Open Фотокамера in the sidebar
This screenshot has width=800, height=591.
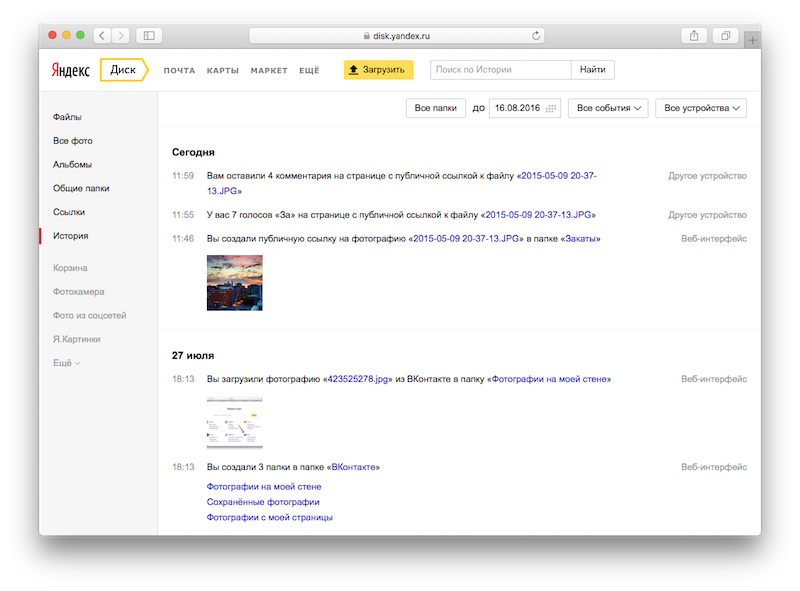(79, 292)
